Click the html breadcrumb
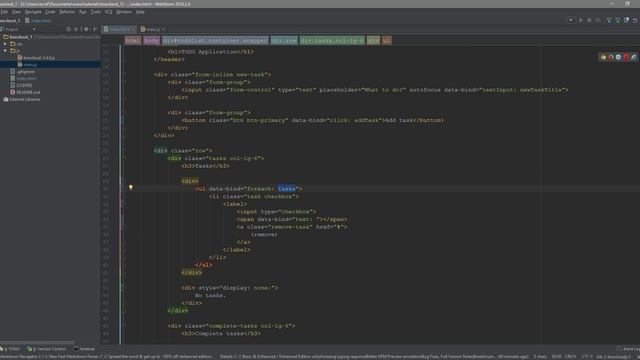This screenshot has width=640, height=360. coord(133,40)
